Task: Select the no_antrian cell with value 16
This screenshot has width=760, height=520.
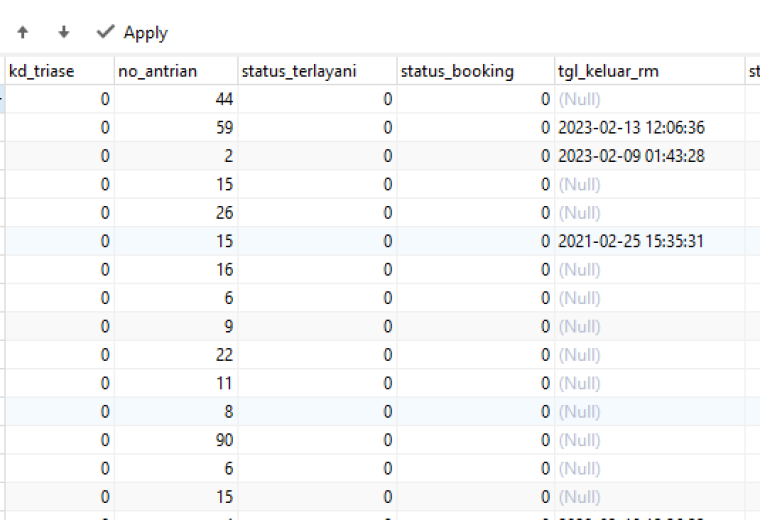Action: tap(176, 269)
